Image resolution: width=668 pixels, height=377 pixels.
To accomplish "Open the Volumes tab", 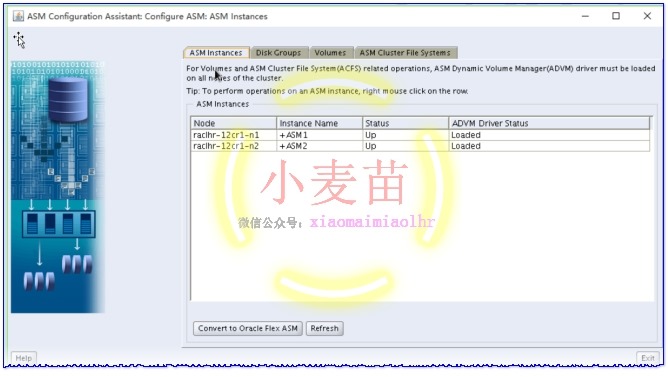I will pyautogui.click(x=330, y=52).
